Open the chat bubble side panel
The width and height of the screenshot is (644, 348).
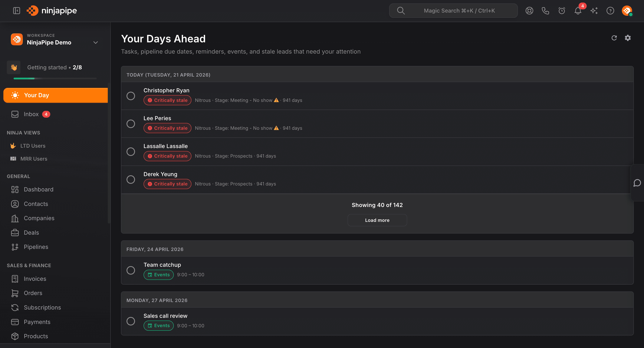(x=637, y=183)
